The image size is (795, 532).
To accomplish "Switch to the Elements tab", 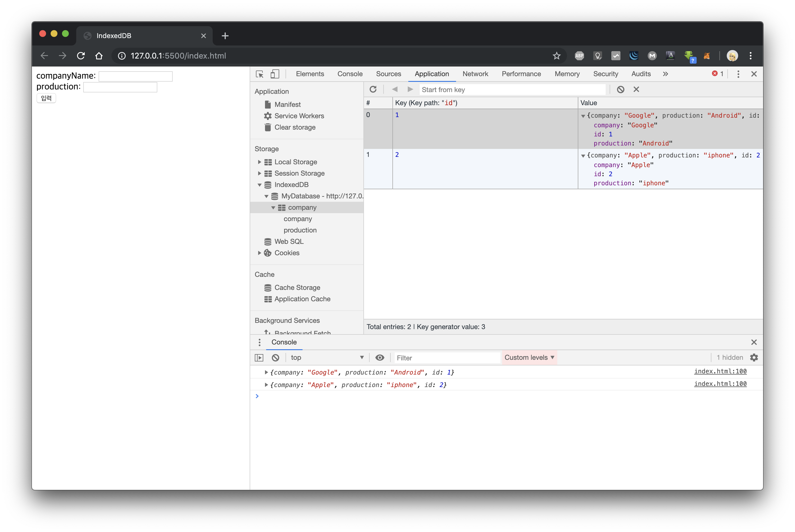I will coord(310,74).
